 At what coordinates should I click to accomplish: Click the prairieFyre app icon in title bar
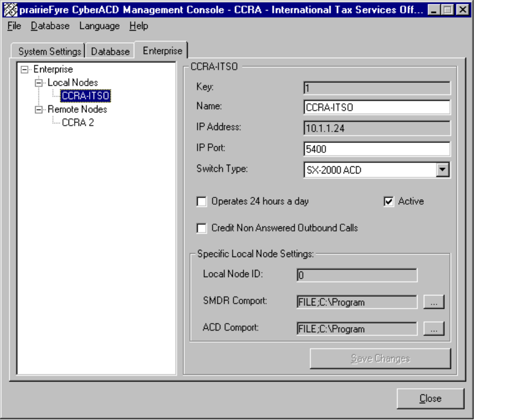[11, 9]
